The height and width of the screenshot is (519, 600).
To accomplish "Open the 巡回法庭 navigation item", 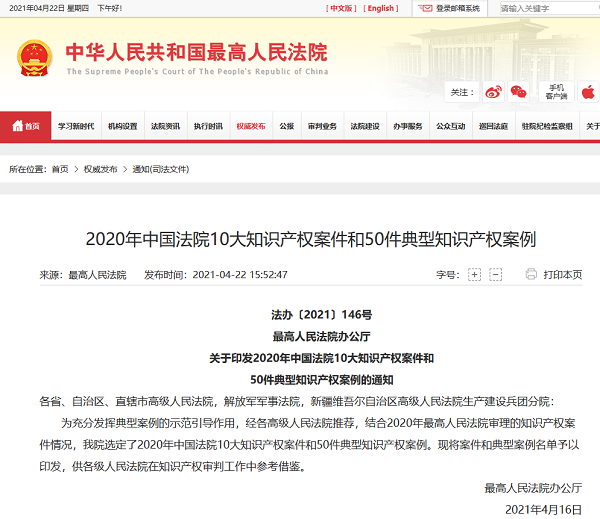I will pyautogui.click(x=493, y=126).
